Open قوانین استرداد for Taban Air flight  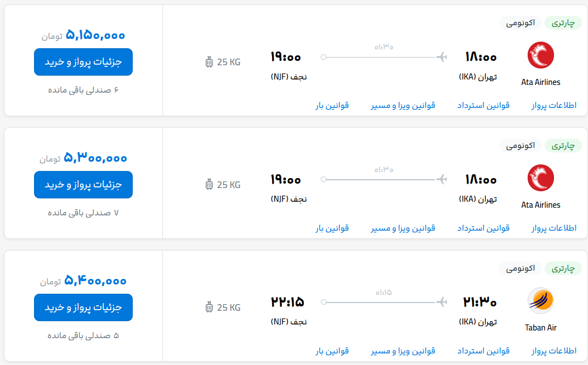coord(483,351)
